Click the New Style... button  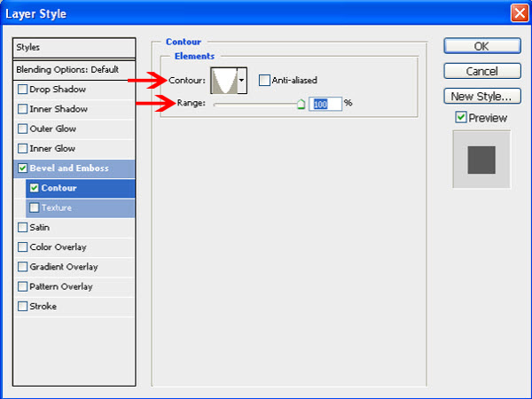pos(481,96)
